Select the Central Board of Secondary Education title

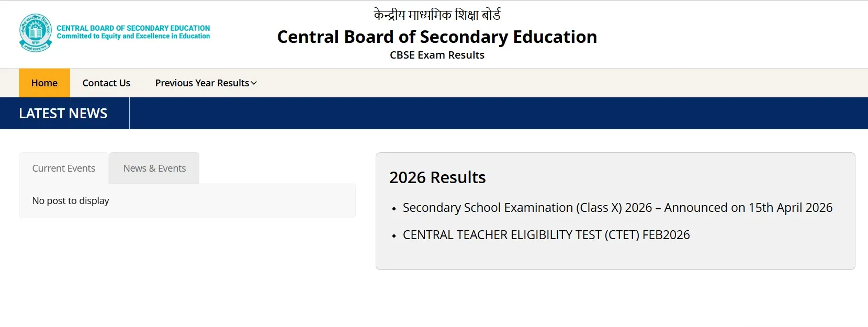pos(437,37)
